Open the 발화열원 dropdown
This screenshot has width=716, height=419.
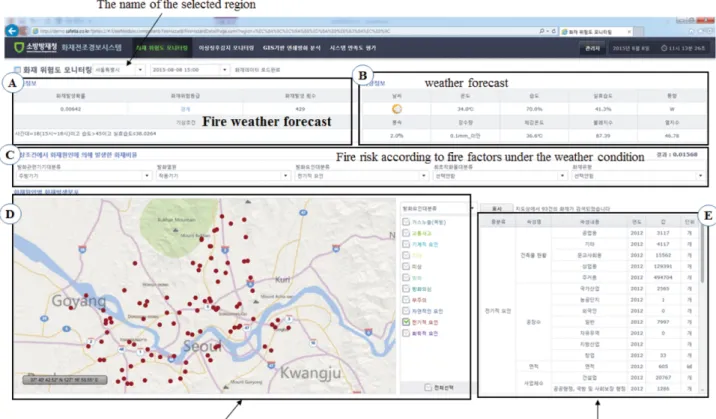(x=223, y=176)
